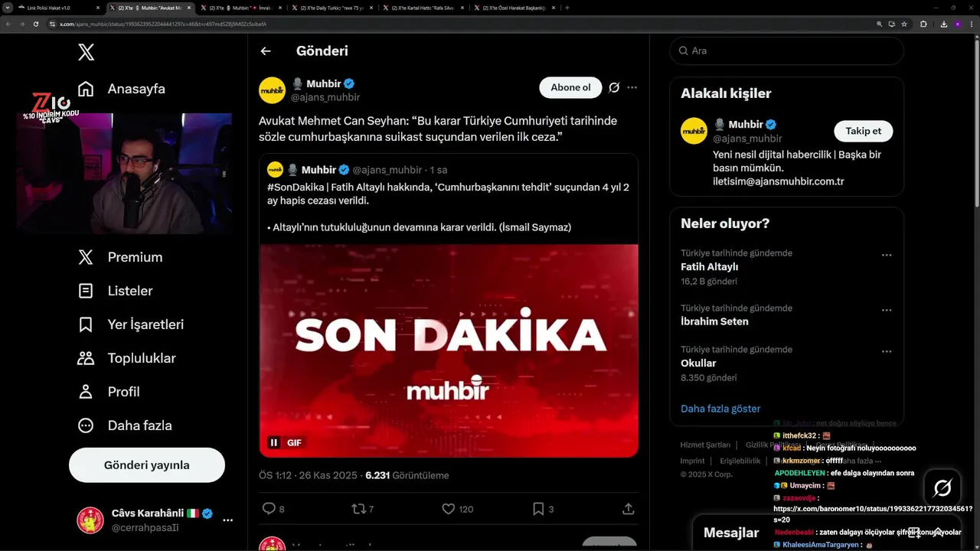Viewport: 980px width, 551px height.
Task: Open more options for Fatih Altaylı trend
Action: 887,255
